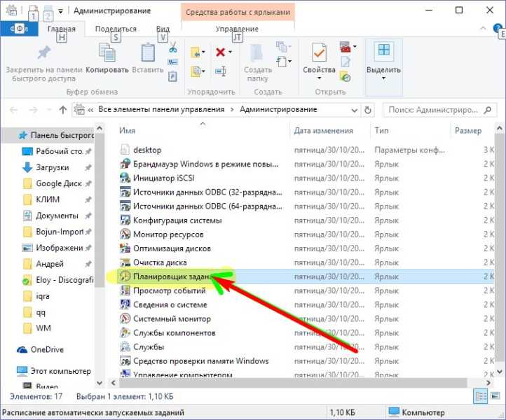Click the Монитор ресурсов icon
The image size is (506, 420).
coord(125,234)
